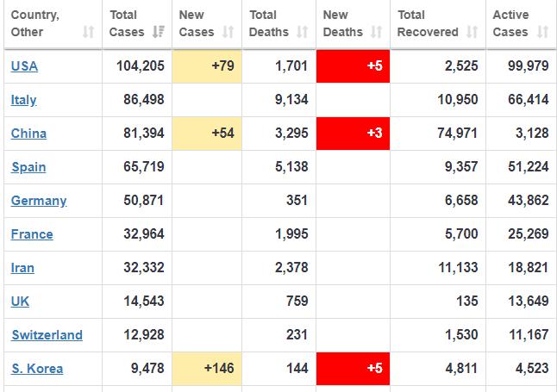Open the Italy country link
This screenshot has height=392, width=557.
coord(24,100)
